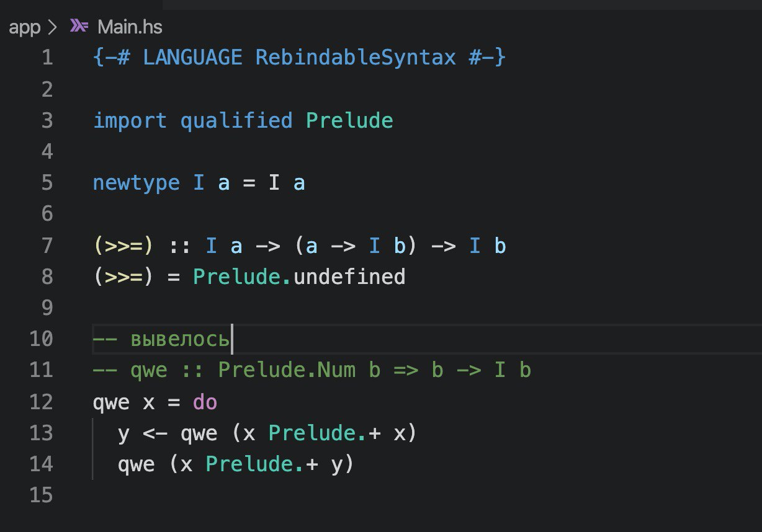
Task: Click 'y)' at the end of line 14
Action: coord(343,465)
